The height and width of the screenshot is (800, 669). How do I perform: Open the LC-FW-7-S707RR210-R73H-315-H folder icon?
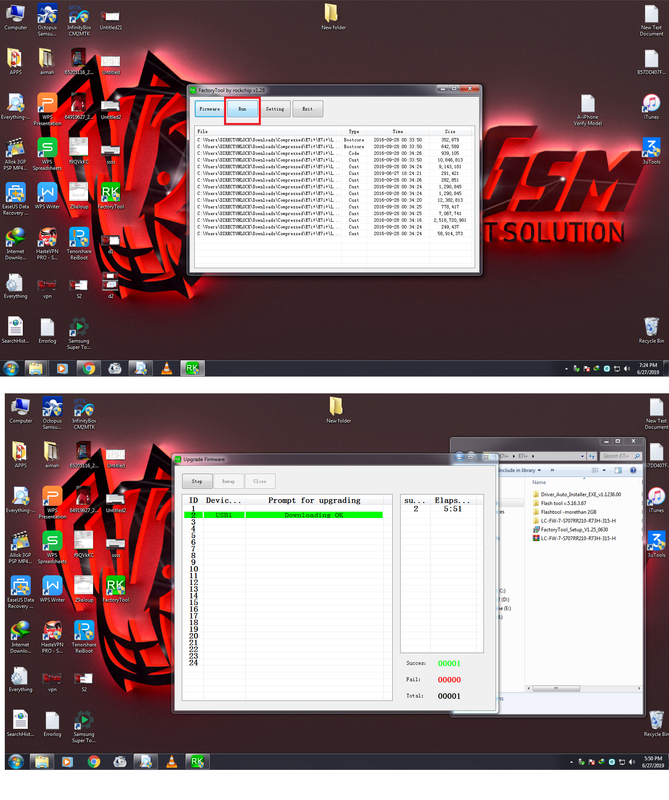coord(536,520)
